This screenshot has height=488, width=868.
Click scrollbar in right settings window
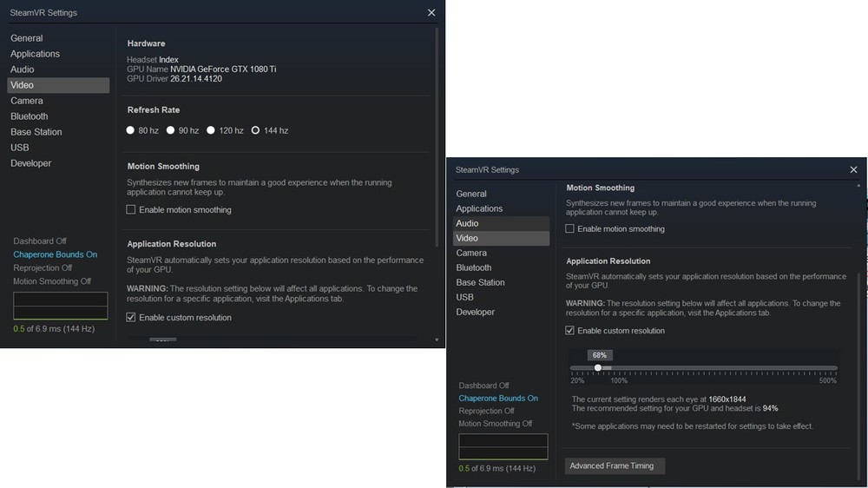pos(858,377)
